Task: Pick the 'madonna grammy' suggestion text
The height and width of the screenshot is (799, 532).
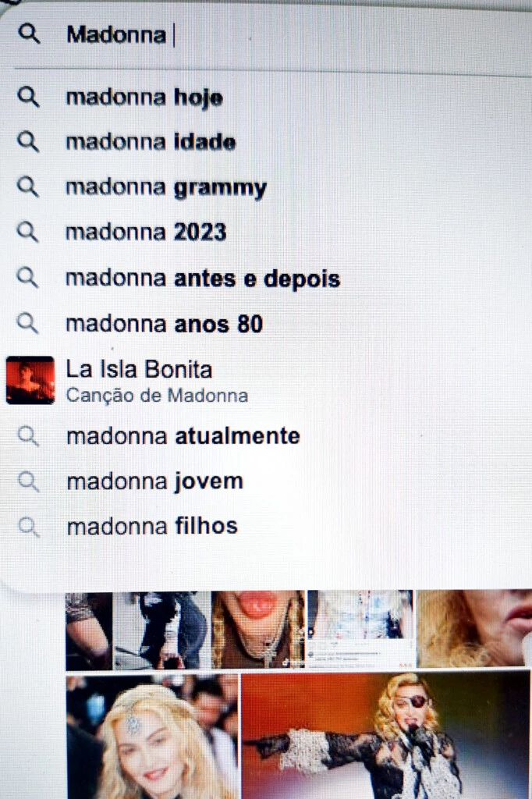Action: pyautogui.click(x=166, y=187)
